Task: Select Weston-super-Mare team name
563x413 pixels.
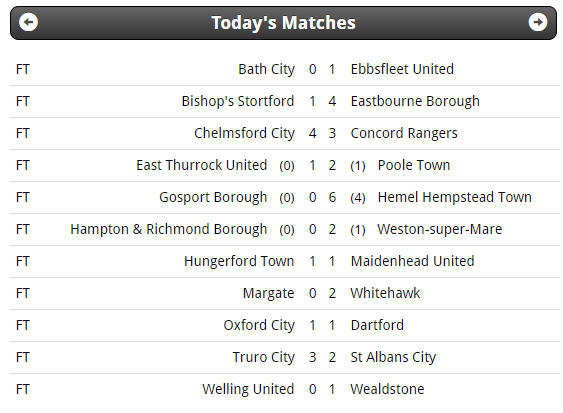Action: coord(439,229)
